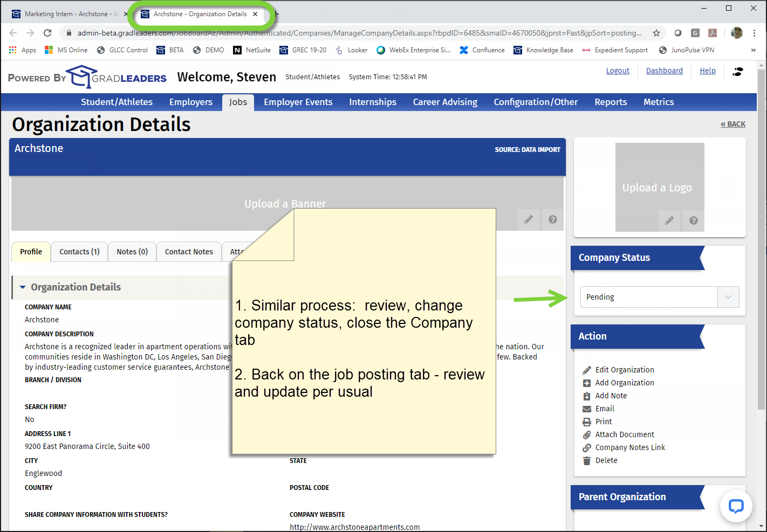Open the Career Advising menu
The width and height of the screenshot is (767, 532).
point(445,102)
